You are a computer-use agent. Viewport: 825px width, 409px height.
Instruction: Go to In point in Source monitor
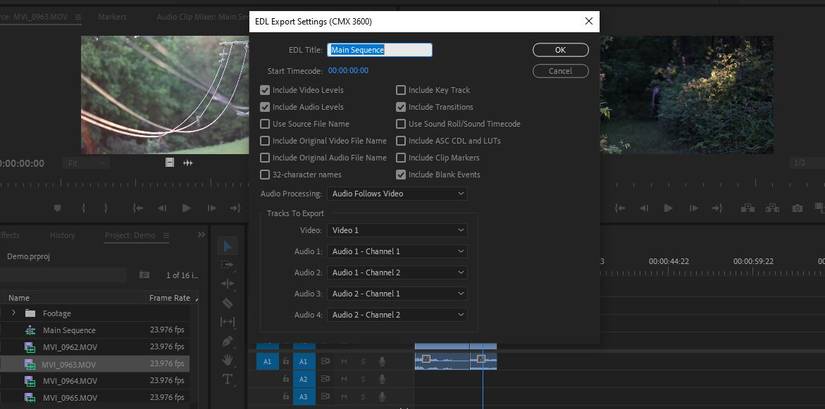(138, 208)
